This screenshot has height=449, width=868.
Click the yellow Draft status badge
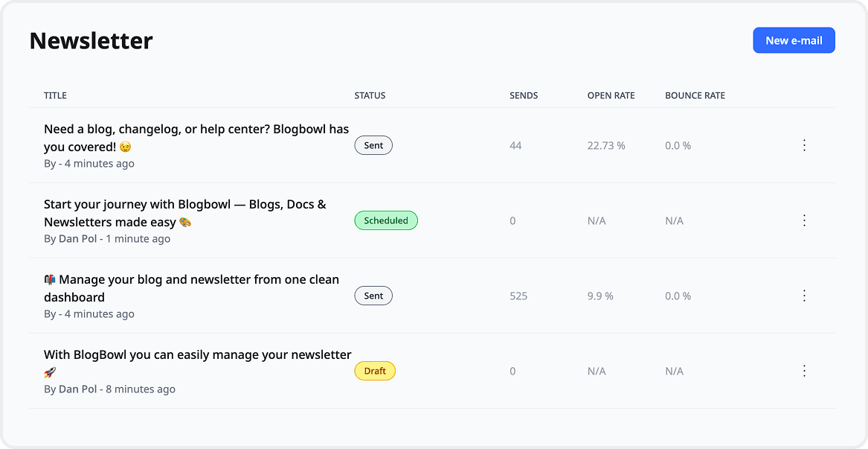(375, 371)
